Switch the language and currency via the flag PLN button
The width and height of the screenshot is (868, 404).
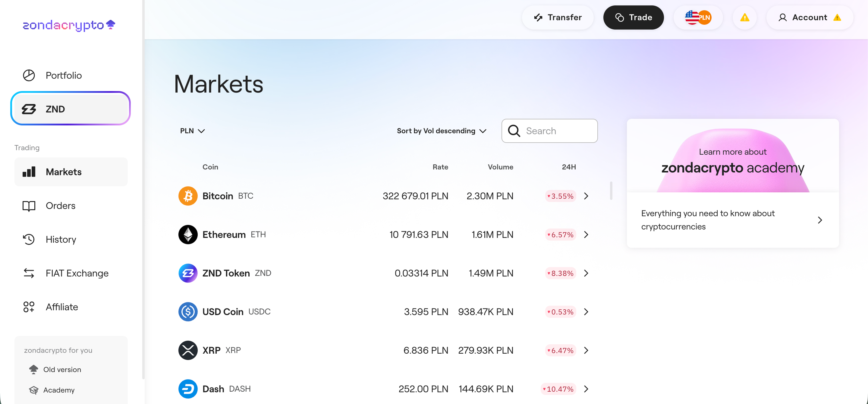[x=698, y=17]
